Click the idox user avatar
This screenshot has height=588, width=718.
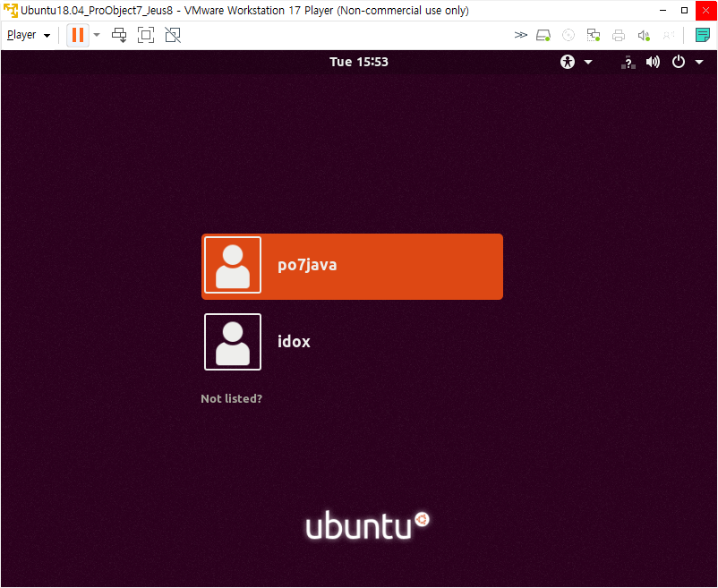pyautogui.click(x=233, y=342)
